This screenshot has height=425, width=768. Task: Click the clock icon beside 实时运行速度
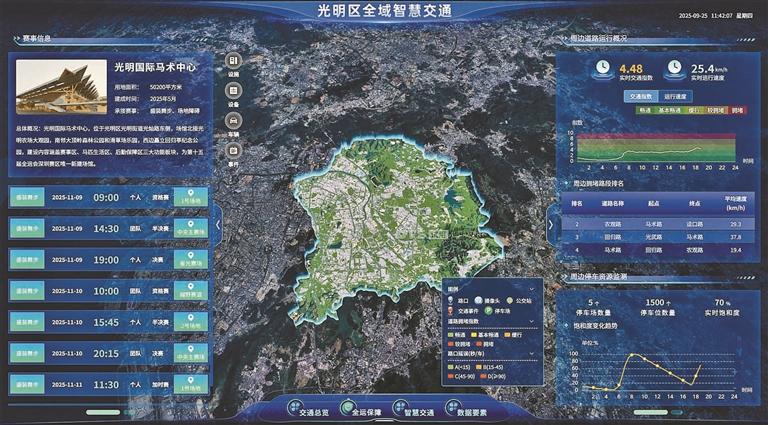pos(674,68)
